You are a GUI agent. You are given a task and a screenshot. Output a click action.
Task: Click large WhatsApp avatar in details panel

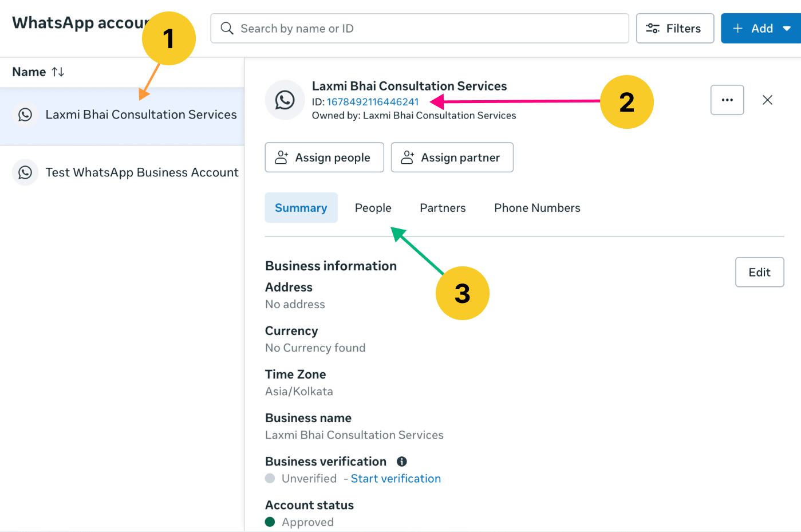coord(285,100)
